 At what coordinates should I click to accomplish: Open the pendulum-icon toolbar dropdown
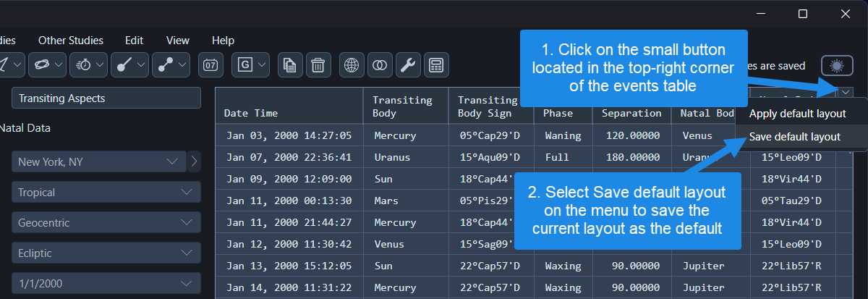click(132, 64)
